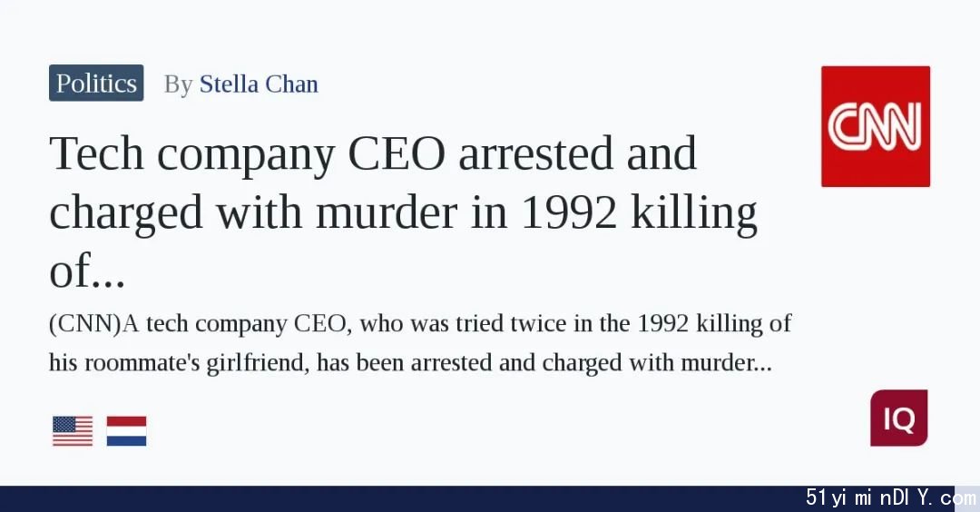Open the Politics category tag
Screen dimensions: 980x512
(96, 84)
